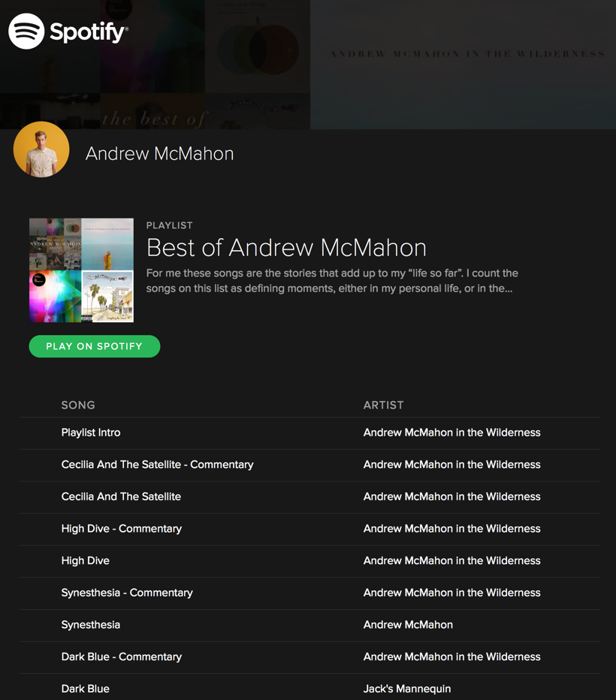Open Andrew McMahon artist link beside Synesthesia
616x700 pixels.
(x=408, y=625)
